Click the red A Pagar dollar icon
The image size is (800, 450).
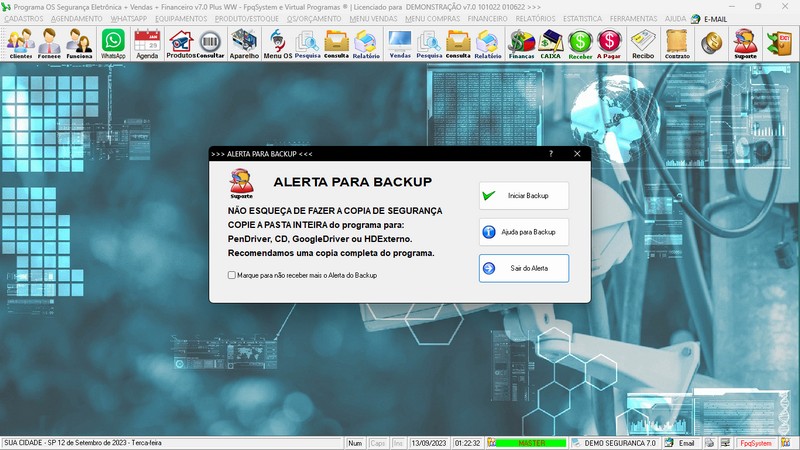pyautogui.click(x=609, y=44)
